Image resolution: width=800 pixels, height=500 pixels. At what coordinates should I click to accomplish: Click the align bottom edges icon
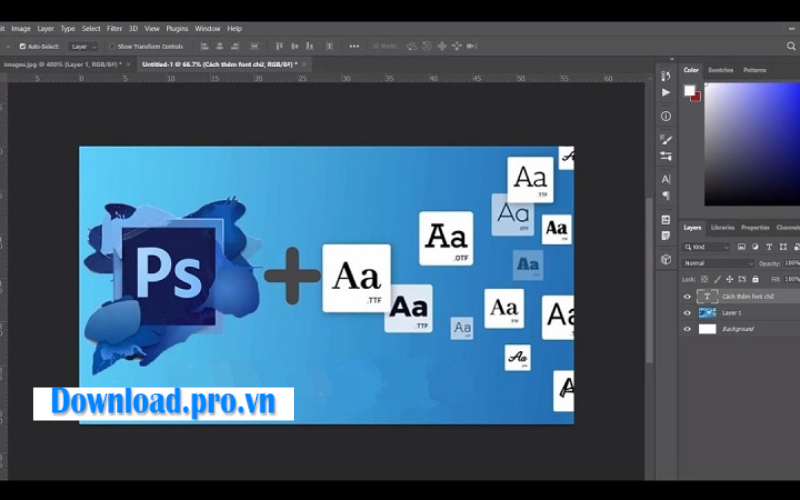pyautogui.click(x=310, y=46)
